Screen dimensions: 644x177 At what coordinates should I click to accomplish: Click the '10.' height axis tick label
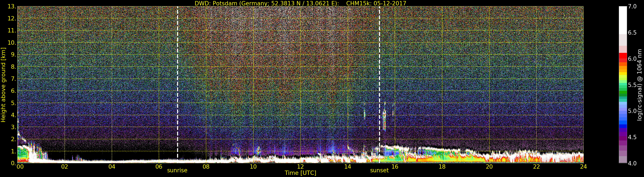pos(12,43)
